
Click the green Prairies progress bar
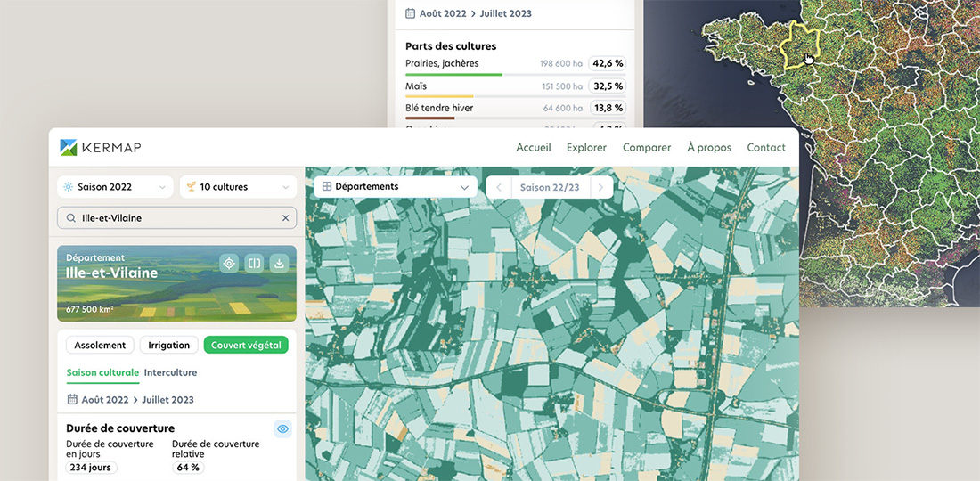coord(453,74)
